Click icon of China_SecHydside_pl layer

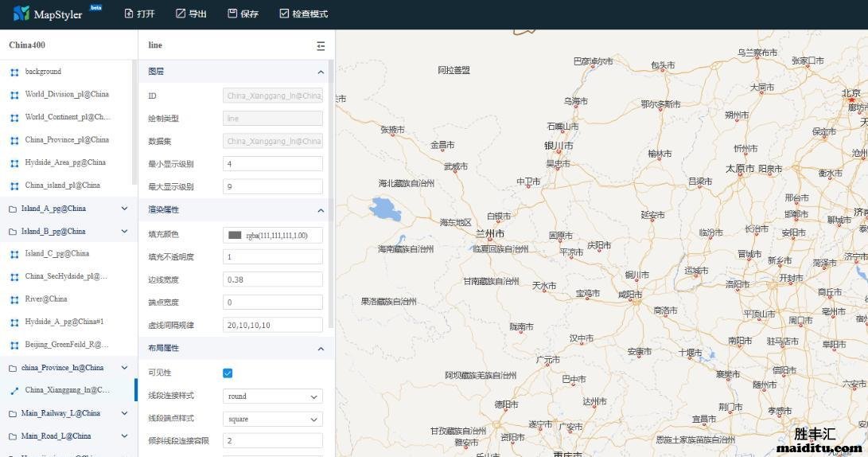coord(14,277)
